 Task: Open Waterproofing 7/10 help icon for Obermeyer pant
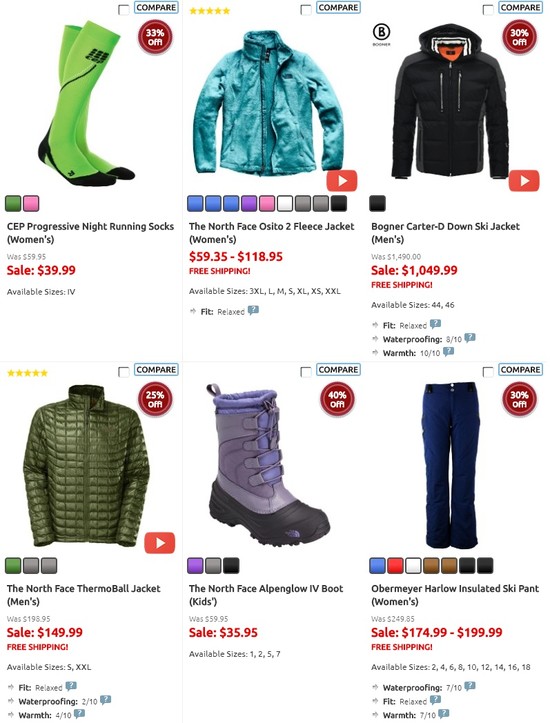click(x=470, y=686)
